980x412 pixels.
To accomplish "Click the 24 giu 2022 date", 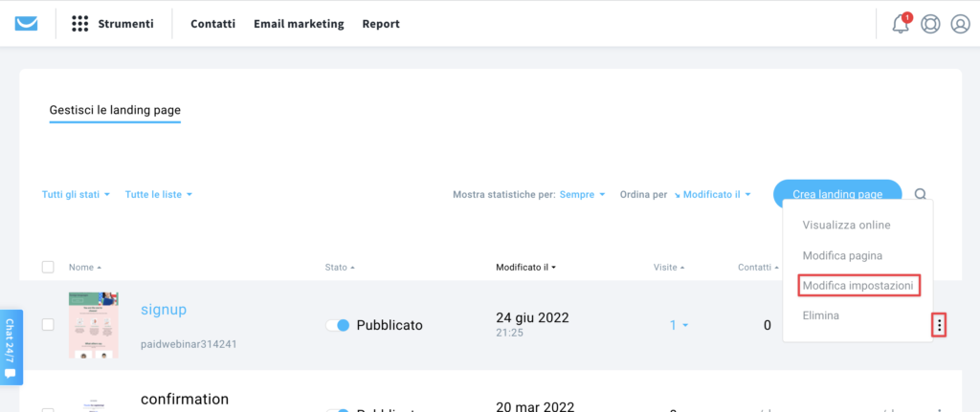I will tap(532, 317).
